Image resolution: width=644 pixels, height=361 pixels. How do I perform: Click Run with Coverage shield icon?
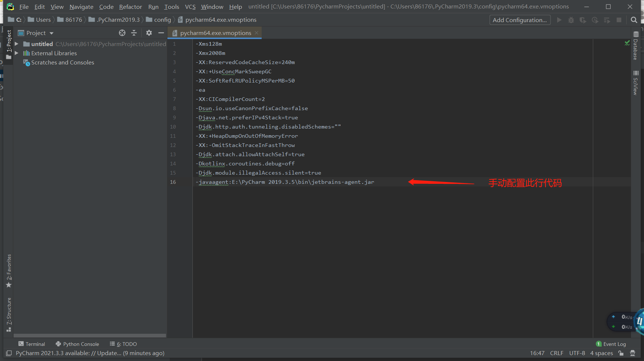(583, 20)
